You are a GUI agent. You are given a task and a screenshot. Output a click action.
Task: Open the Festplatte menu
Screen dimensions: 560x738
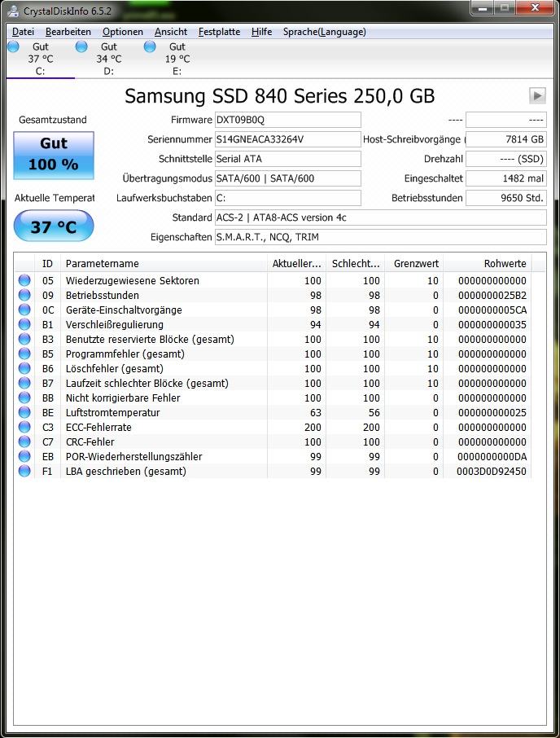point(219,32)
